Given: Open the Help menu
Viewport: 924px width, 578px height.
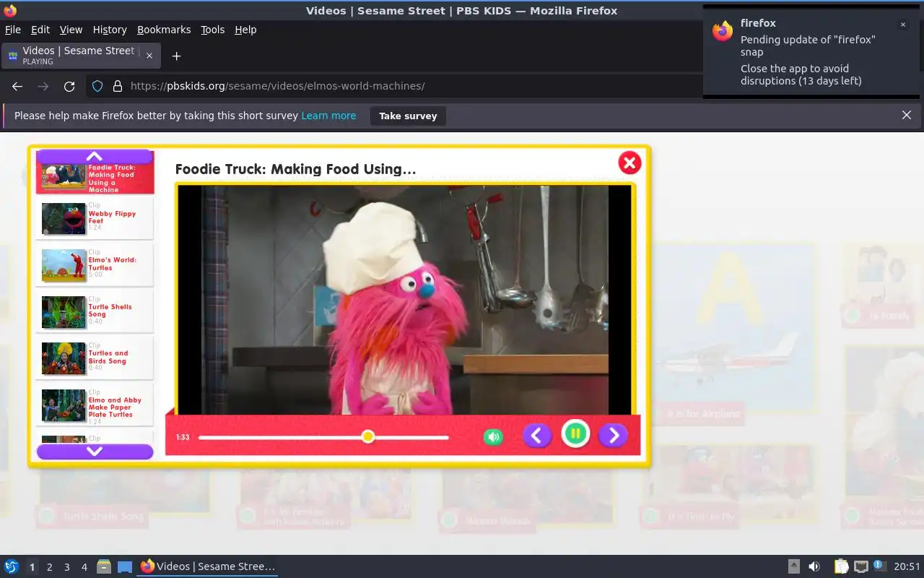Looking at the screenshot, I should point(245,30).
